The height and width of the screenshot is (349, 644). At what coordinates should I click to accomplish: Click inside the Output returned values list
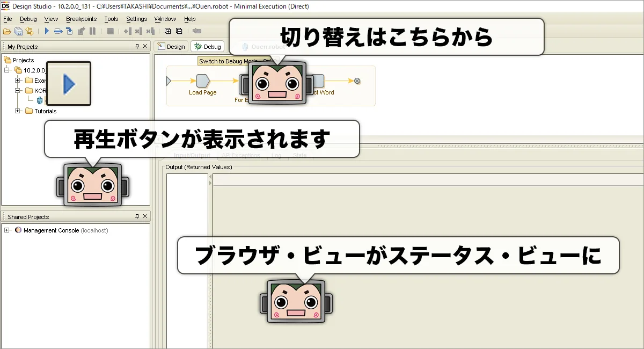(x=187, y=260)
